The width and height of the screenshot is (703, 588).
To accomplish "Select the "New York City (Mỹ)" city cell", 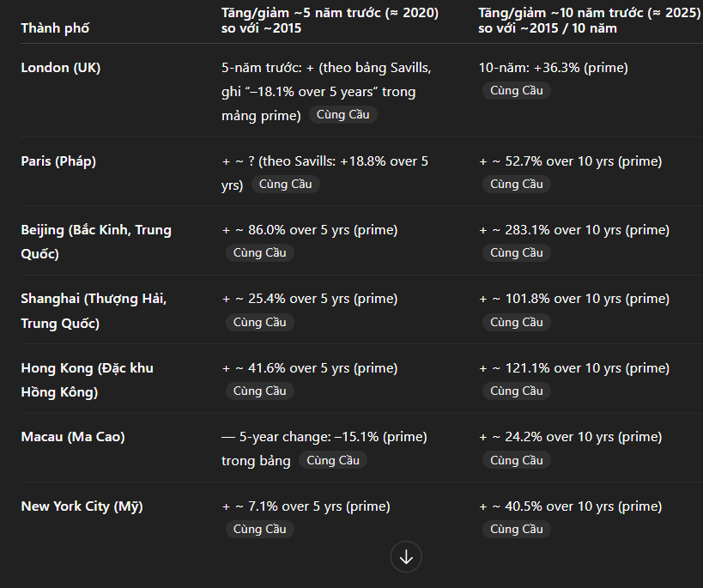I will [82, 506].
